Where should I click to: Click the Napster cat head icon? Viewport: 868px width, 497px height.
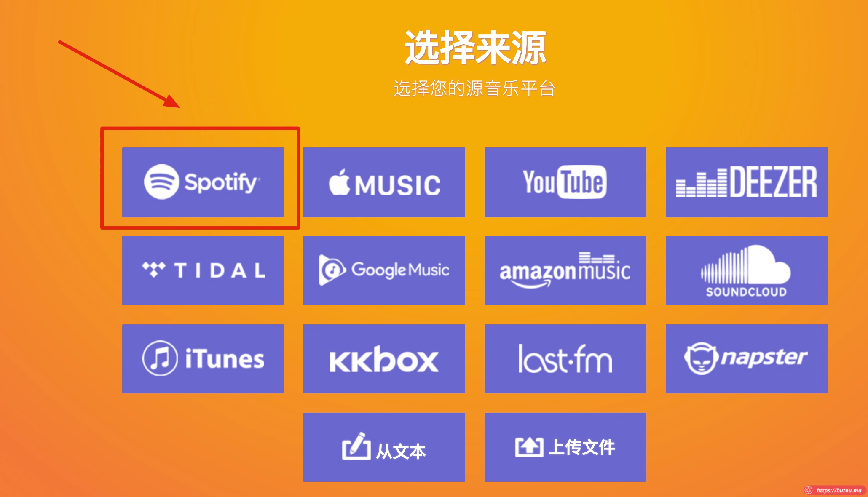[701, 358]
